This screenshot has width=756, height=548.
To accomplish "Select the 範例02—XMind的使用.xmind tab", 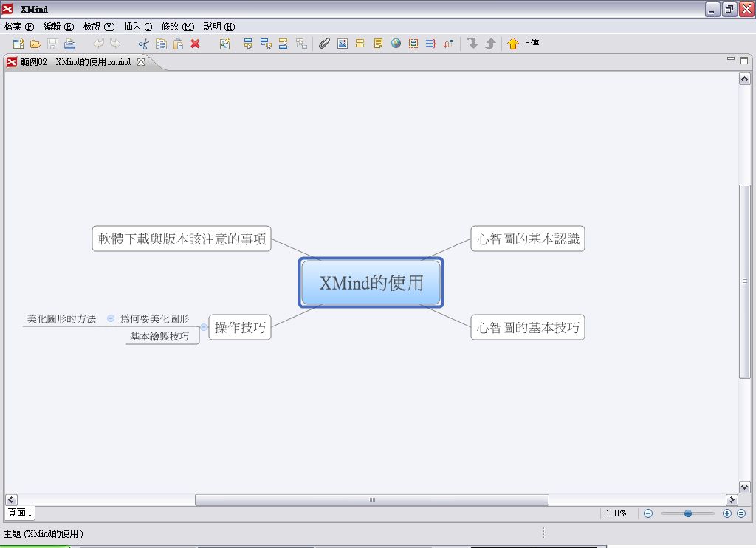I will click(x=75, y=62).
